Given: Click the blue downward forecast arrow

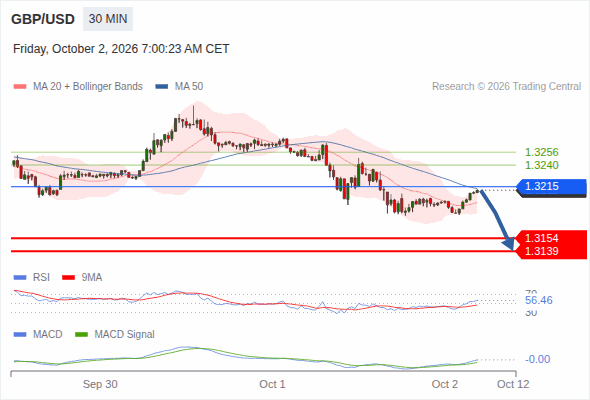Looking at the screenshot, I should 497,220.
